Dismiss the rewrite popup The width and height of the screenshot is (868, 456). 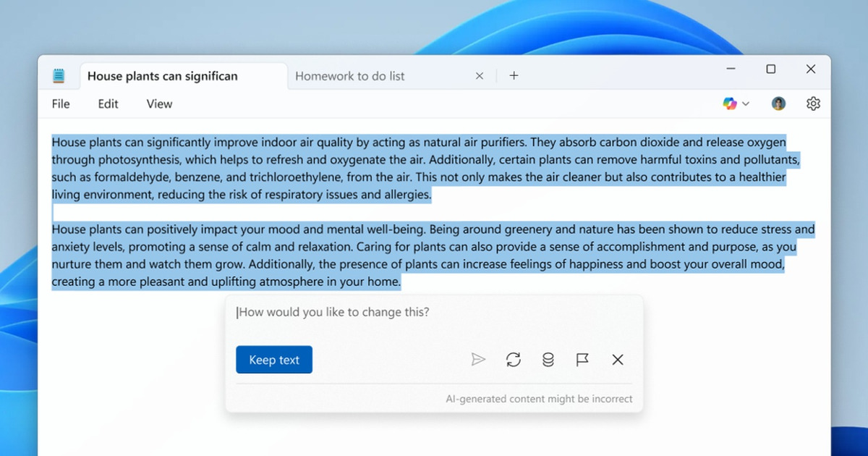[618, 359]
